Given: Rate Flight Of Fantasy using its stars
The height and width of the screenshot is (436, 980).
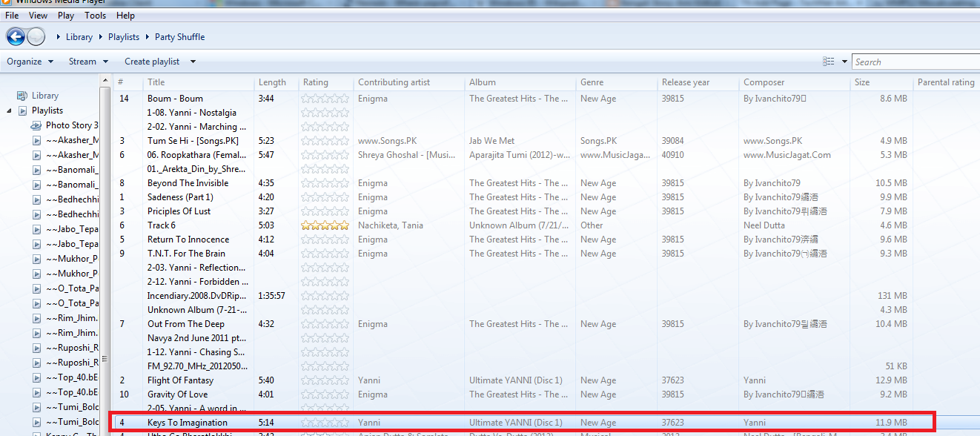Looking at the screenshot, I should point(325,380).
